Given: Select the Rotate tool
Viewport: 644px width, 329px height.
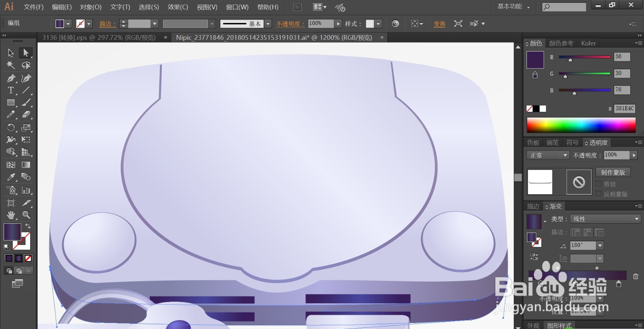Looking at the screenshot, I should (x=11, y=127).
